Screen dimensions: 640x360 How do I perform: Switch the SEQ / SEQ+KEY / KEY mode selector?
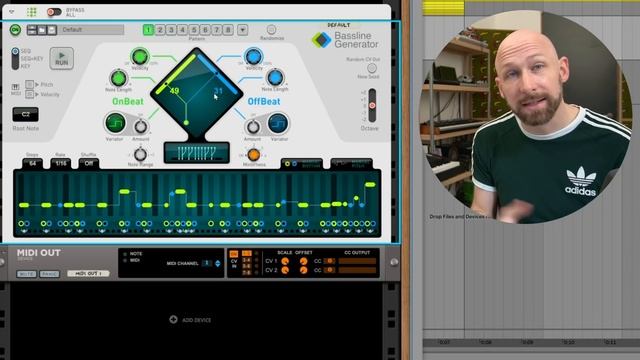click(15, 58)
